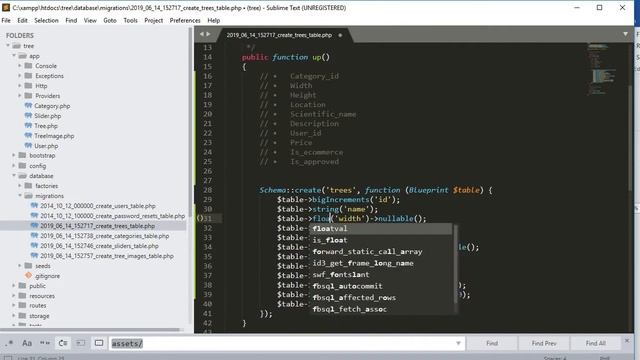Choose forward_static_call_array autocomplete suggestion
Screen dimensions: 640x360
point(382,252)
